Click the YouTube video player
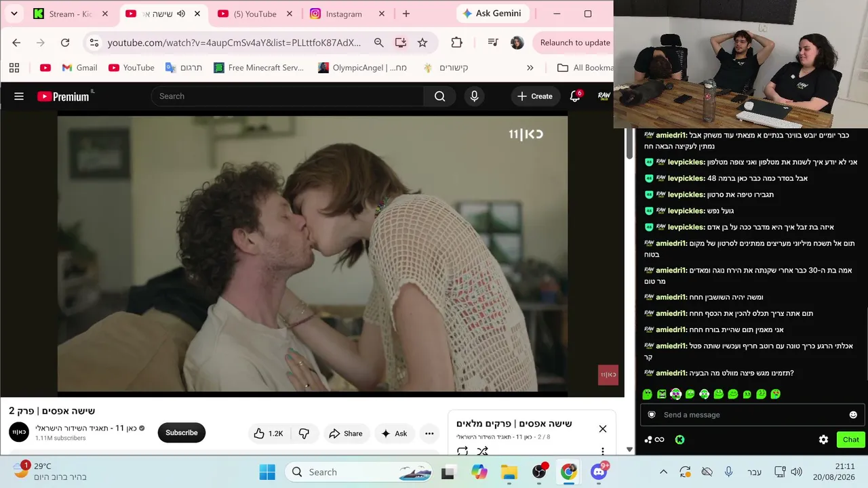 click(x=312, y=253)
